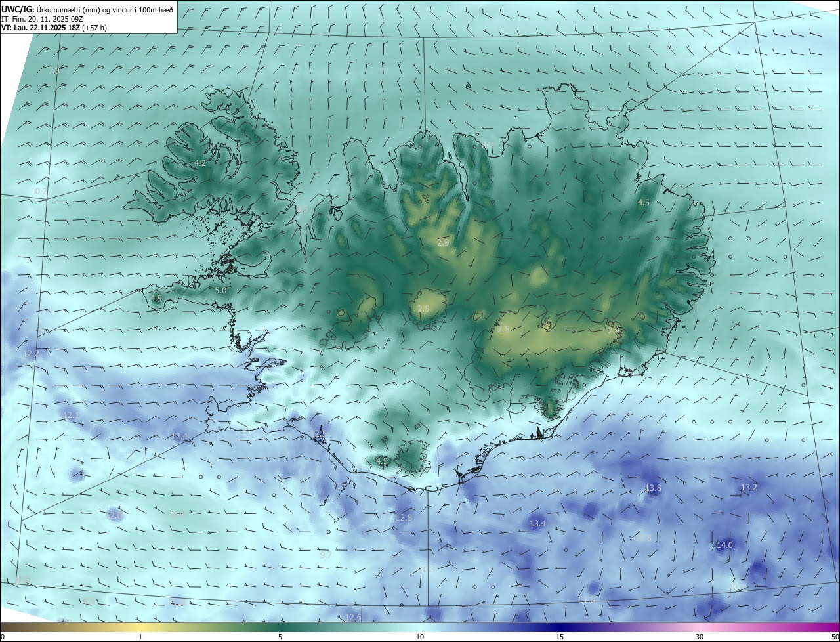Click the 10.2 value west of the Westfjords
Viewport: 840px width, 642px height.
point(39,191)
